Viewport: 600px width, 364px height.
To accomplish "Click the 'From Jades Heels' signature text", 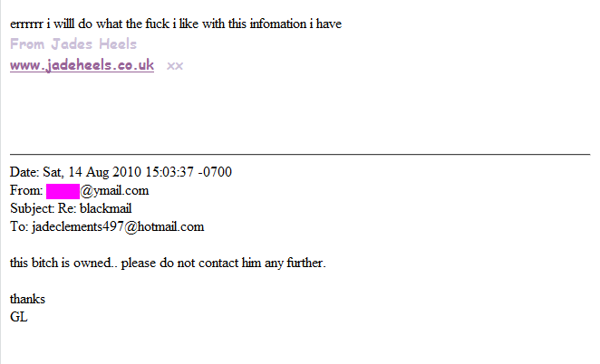I will pyautogui.click(x=73, y=43).
